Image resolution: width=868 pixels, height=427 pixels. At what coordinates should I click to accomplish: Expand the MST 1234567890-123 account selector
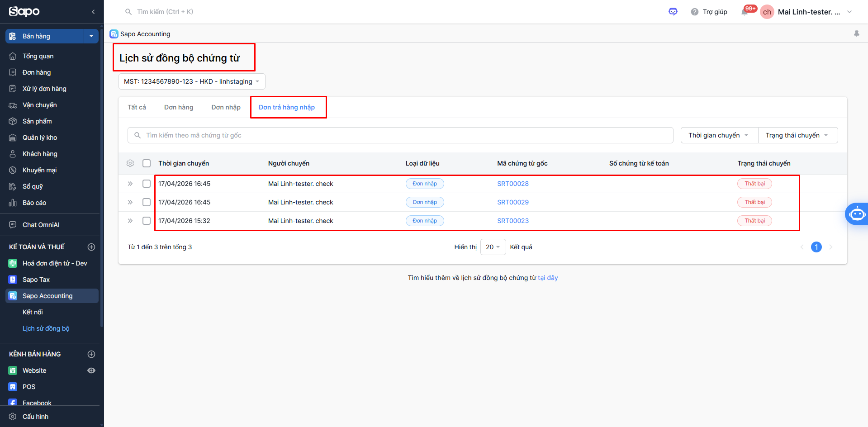point(192,81)
